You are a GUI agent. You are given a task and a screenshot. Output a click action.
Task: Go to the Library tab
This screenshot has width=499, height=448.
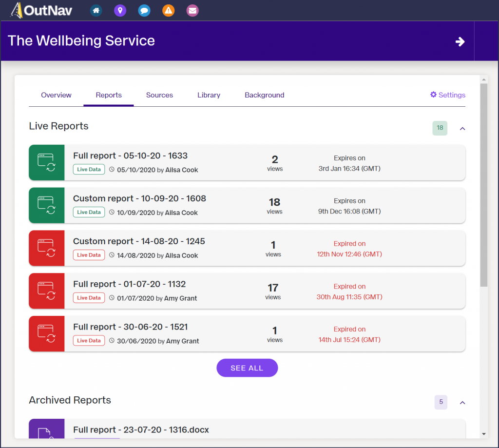[209, 95]
